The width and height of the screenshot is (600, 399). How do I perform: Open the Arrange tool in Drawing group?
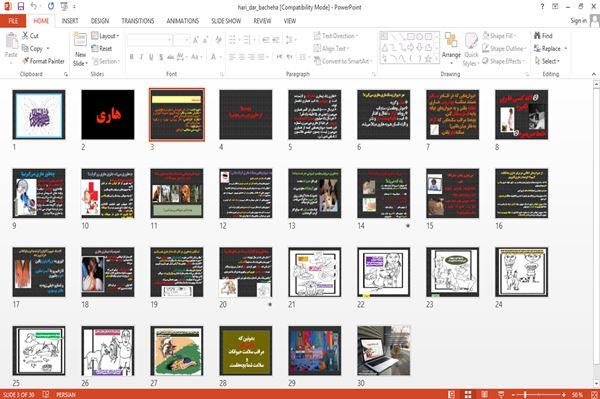(x=451, y=47)
